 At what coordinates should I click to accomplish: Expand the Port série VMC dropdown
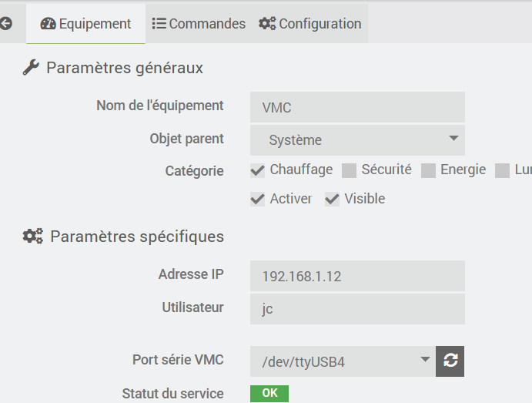click(x=342, y=360)
